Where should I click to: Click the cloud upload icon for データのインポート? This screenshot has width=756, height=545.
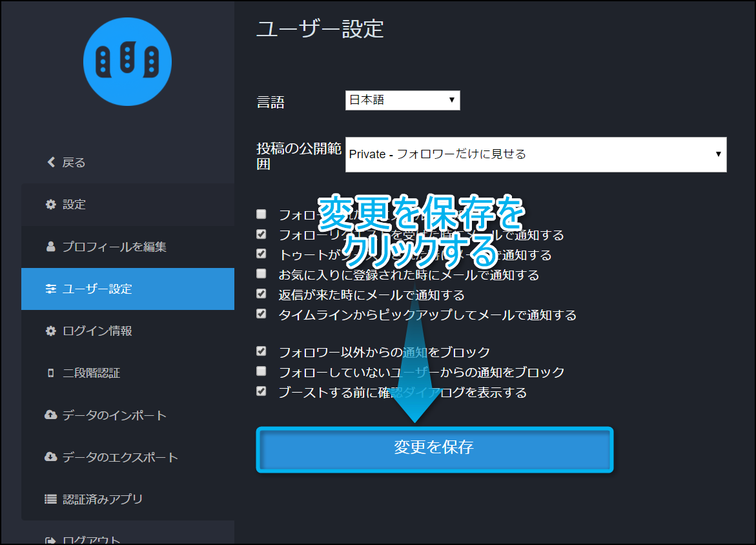click(51, 415)
